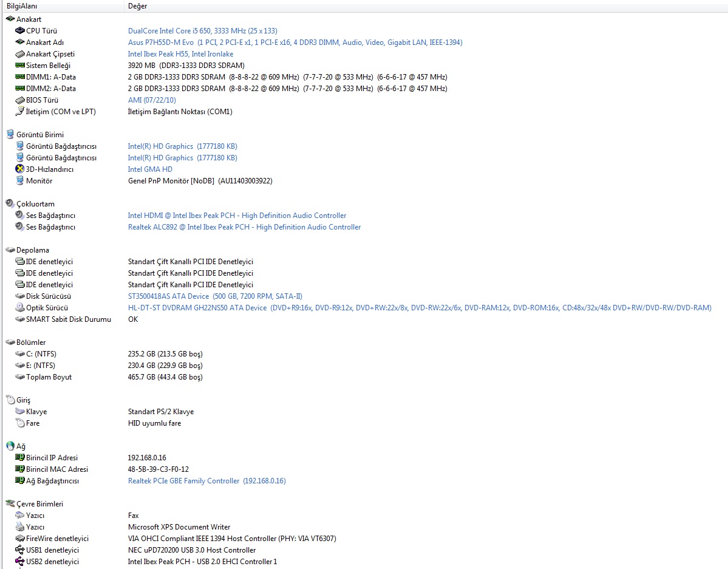Click the CPU Türü chip icon
728x569 pixels.
[x=19, y=31]
